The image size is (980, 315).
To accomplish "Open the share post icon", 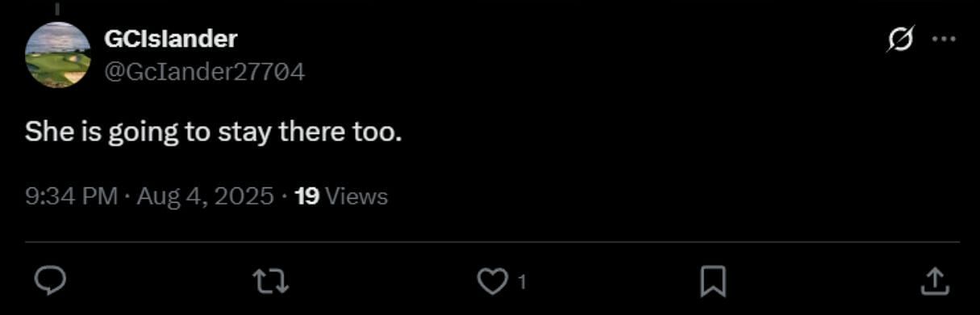I will [934, 281].
